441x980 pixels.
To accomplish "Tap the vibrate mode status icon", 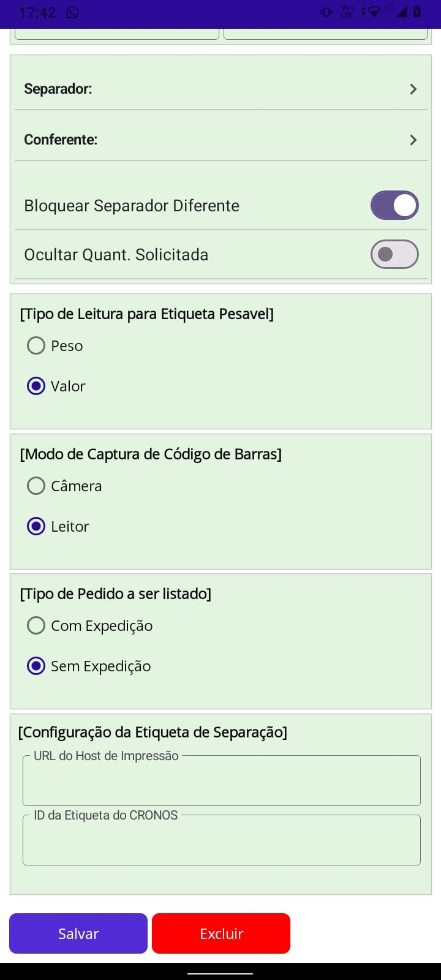I will [326, 12].
